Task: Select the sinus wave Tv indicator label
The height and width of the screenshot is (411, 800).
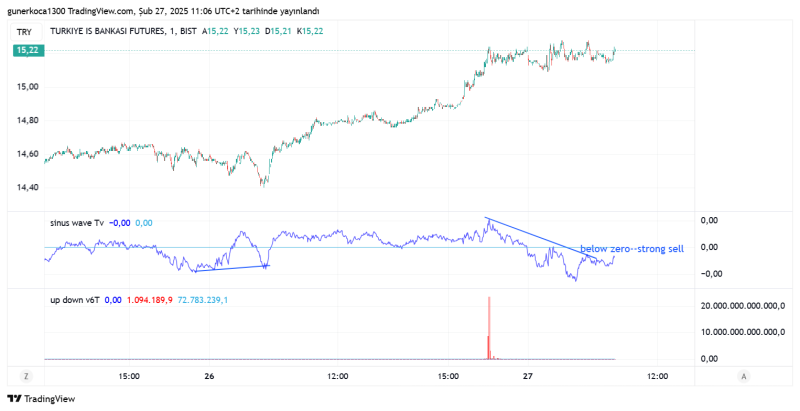Action: coord(77,223)
